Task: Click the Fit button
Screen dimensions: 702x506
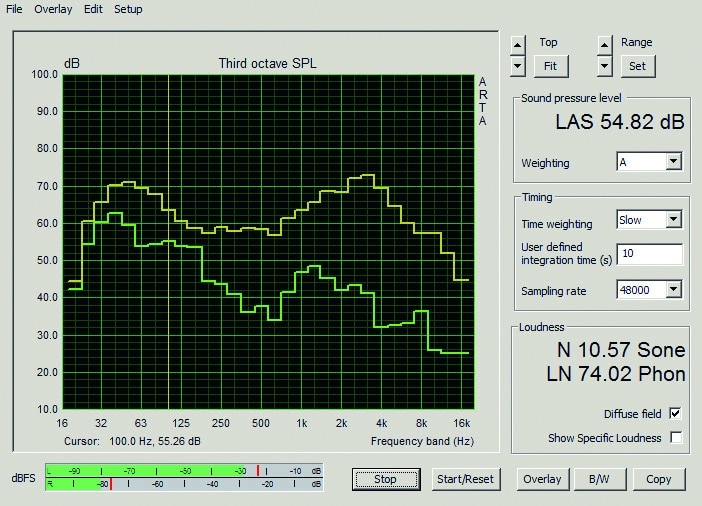Action: pos(550,66)
